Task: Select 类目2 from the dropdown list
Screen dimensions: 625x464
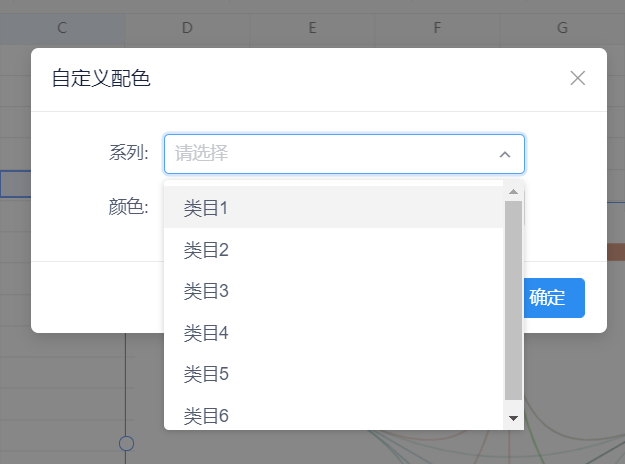Action: [333, 249]
